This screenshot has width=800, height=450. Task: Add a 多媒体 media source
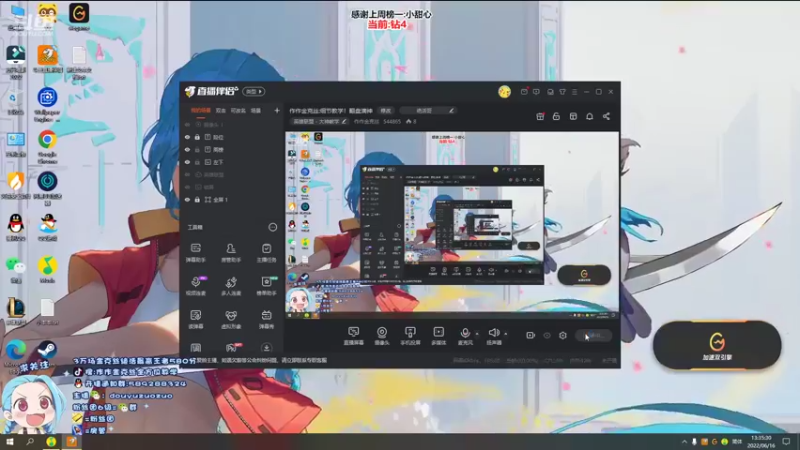click(439, 336)
